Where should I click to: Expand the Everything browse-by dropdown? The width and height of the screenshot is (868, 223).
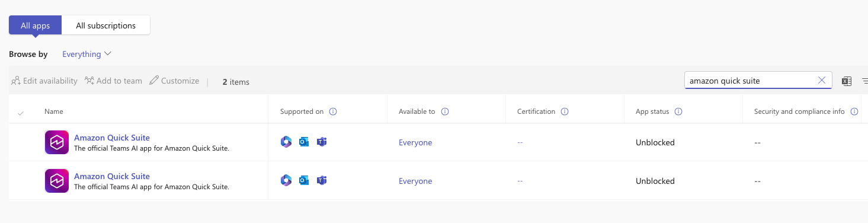coord(87,54)
